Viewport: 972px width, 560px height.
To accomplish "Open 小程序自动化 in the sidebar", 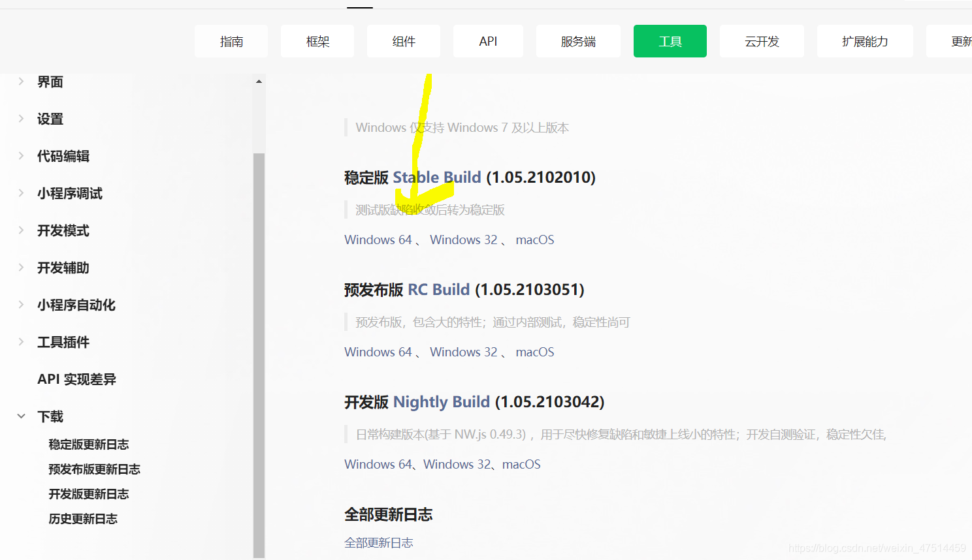I will point(76,305).
